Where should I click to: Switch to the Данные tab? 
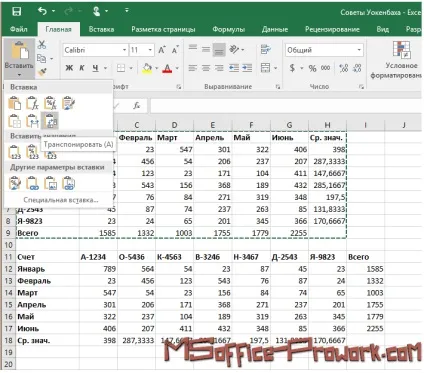[275, 29]
